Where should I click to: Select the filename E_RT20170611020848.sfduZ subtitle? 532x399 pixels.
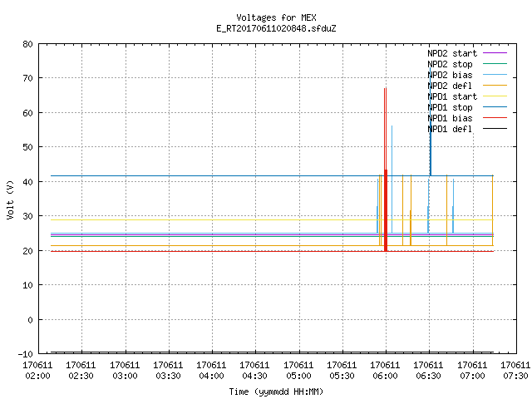pyautogui.click(x=276, y=28)
